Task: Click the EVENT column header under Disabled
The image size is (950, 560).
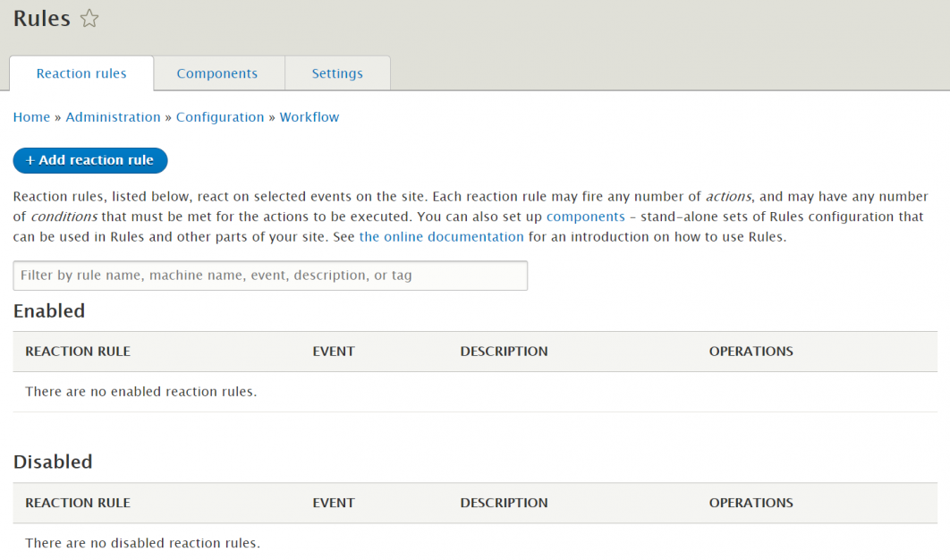Action: tap(333, 503)
